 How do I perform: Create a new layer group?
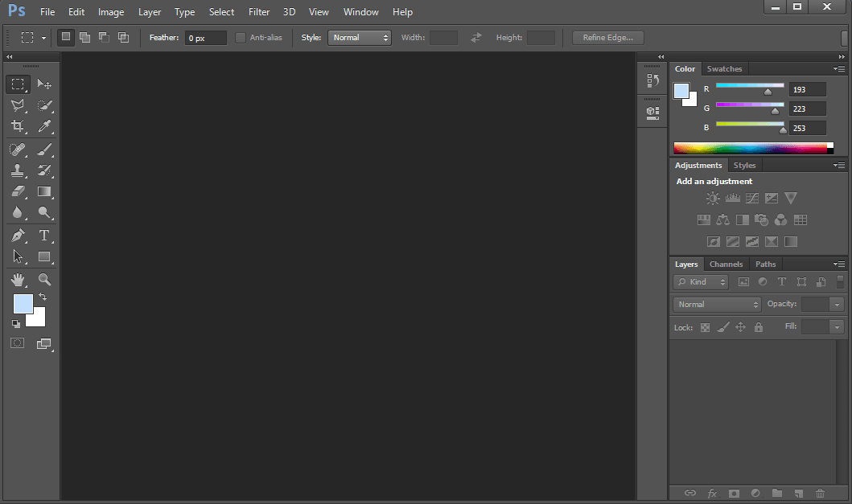click(x=777, y=493)
